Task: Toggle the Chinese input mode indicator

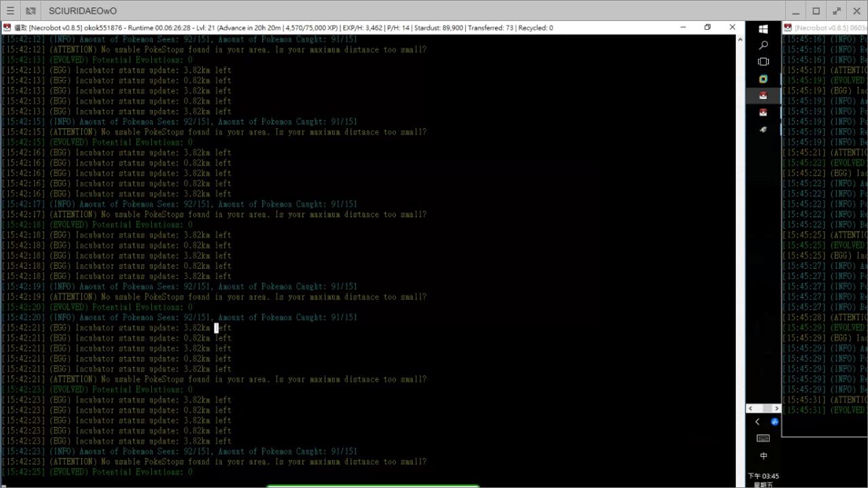Action: [763, 456]
